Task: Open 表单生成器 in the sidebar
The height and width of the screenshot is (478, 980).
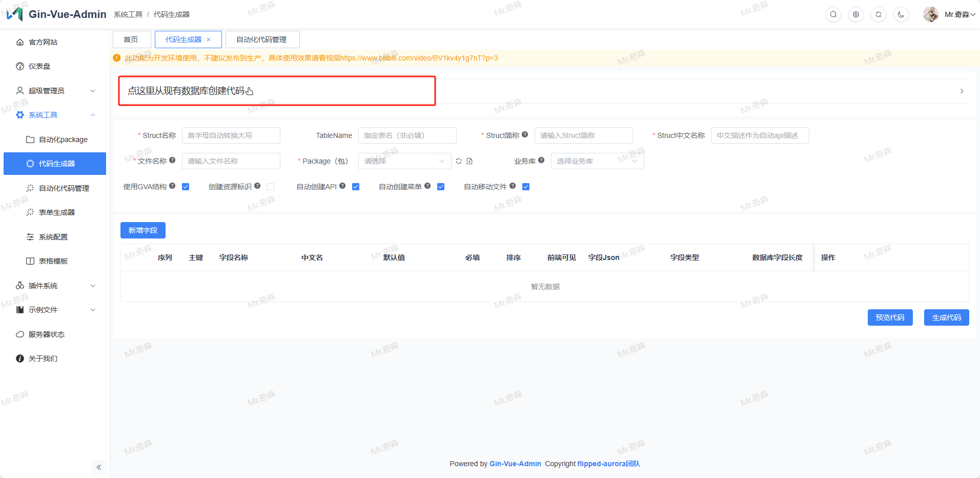Action: tap(56, 212)
